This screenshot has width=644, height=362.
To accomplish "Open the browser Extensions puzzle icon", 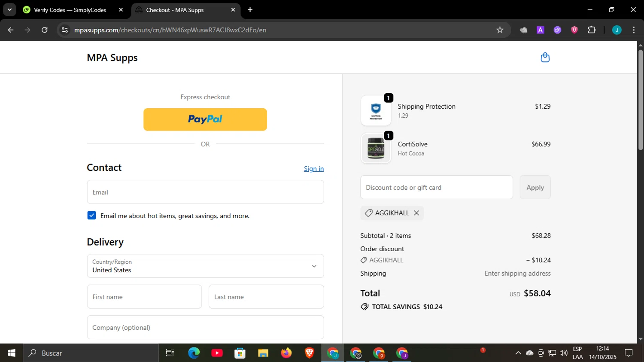I will 592,30.
